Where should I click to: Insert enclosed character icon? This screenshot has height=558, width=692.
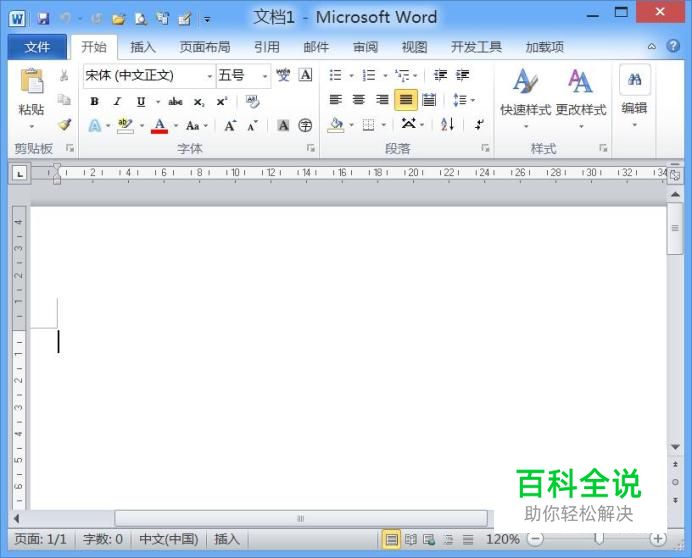click(305, 126)
